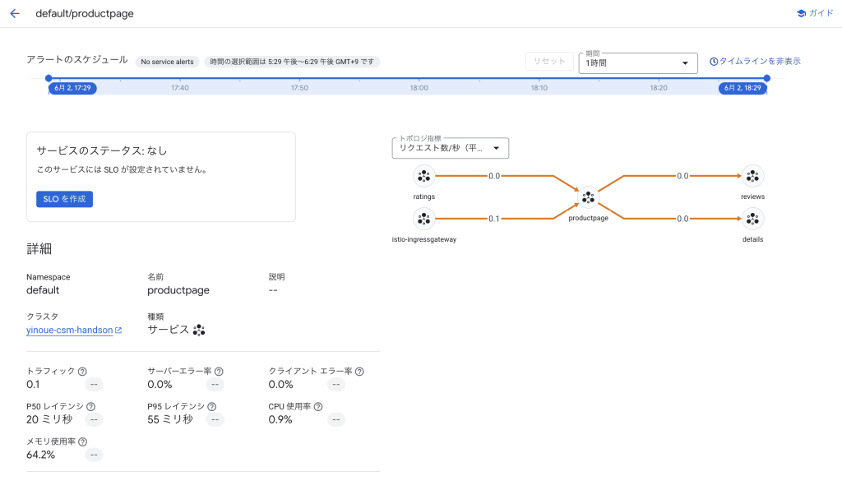Viewport: 842px width, 504px height.
Task: Click the reviews service node icon
Action: click(x=752, y=176)
